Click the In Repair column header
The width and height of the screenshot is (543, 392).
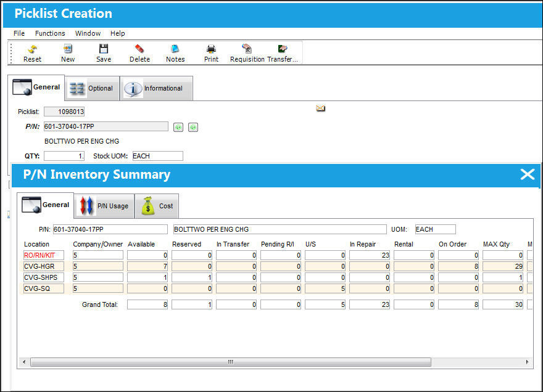[x=363, y=244]
